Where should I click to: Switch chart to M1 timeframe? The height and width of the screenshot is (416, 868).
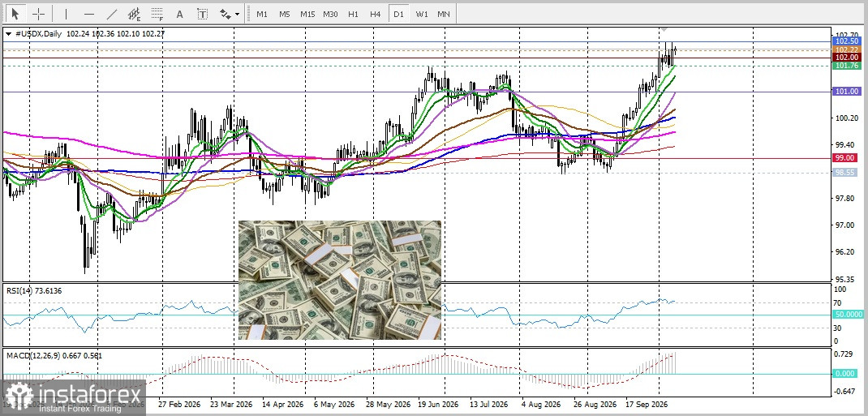pyautogui.click(x=262, y=14)
